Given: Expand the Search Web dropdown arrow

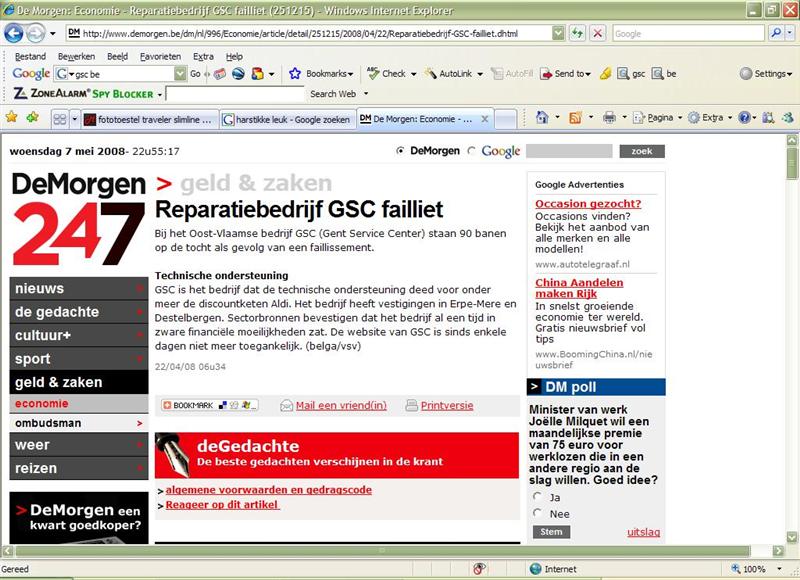Looking at the screenshot, I should [x=365, y=94].
